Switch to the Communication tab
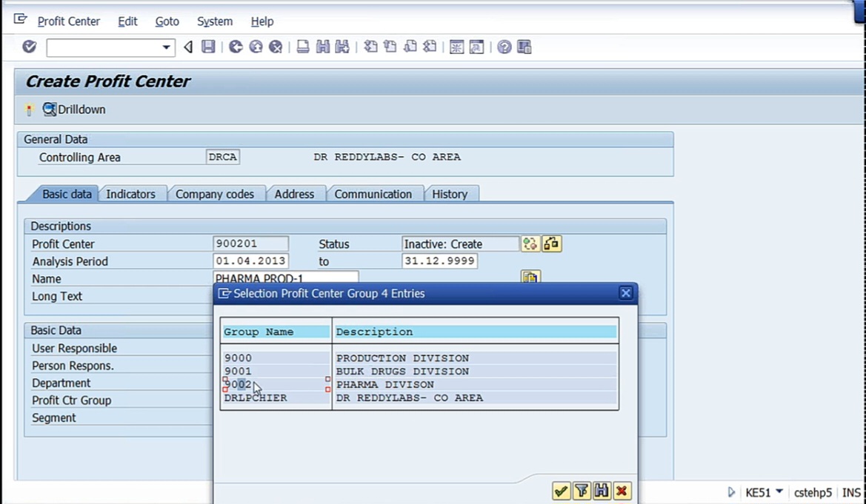The height and width of the screenshot is (504, 866). (373, 195)
